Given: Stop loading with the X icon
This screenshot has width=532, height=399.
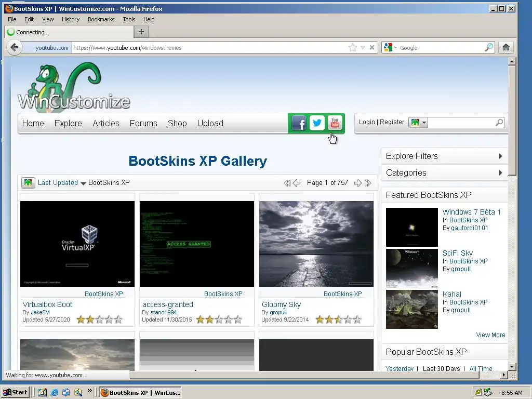Looking at the screenshot, I should click(372, 47).
